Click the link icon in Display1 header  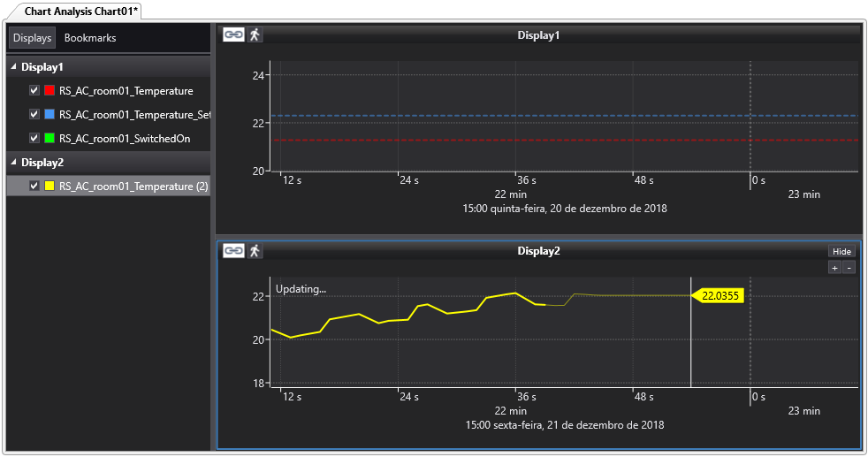click(233, 34)
